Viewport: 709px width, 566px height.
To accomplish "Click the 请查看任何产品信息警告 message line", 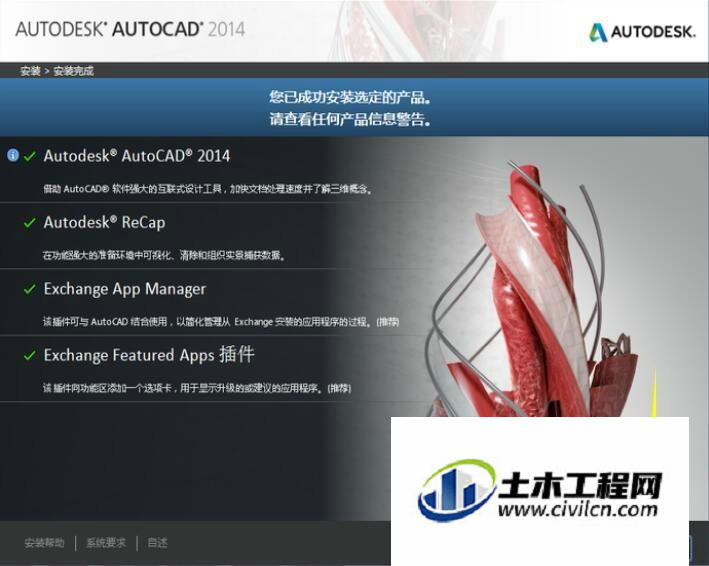I will [x=350, y=119].
